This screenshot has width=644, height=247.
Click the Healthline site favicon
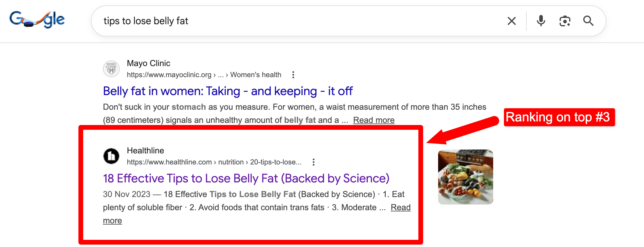pyautogui.click(x=111, y=156)
